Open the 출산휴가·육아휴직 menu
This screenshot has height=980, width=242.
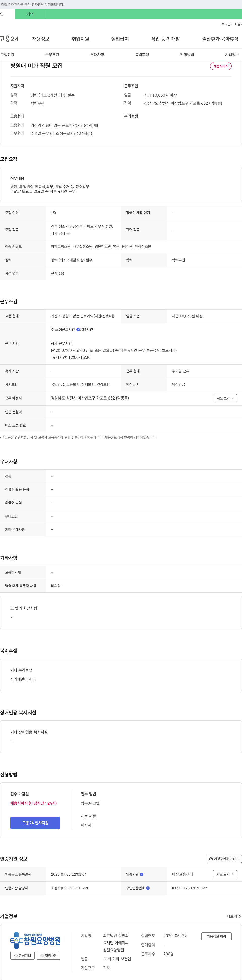[x=220, y=39]
